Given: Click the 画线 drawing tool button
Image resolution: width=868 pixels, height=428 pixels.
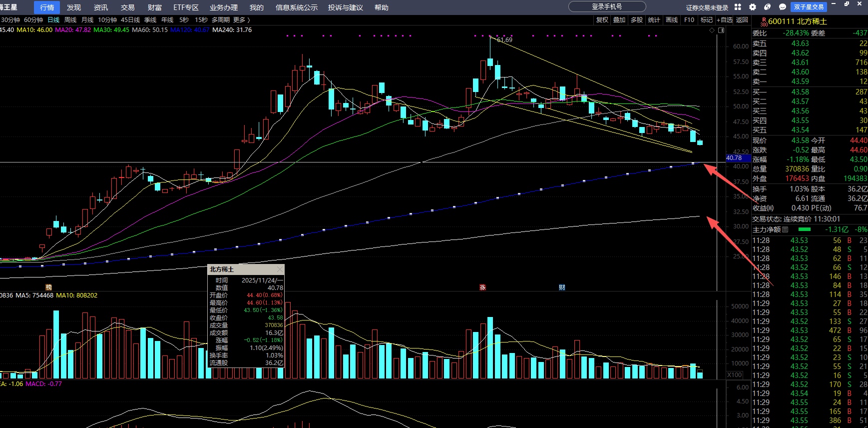Looking at the screenshot, I should tap(672, 20).
